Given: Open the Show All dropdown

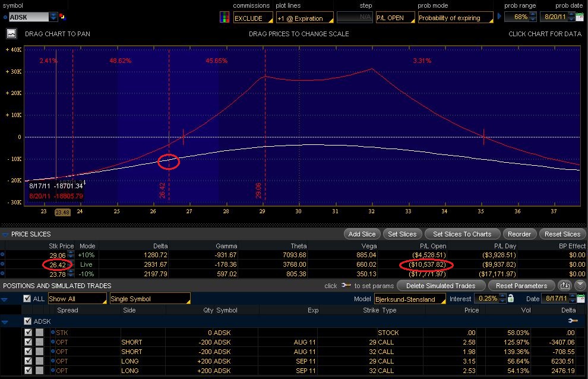Looking at the screenshot, I should click(x=77, y=299).
